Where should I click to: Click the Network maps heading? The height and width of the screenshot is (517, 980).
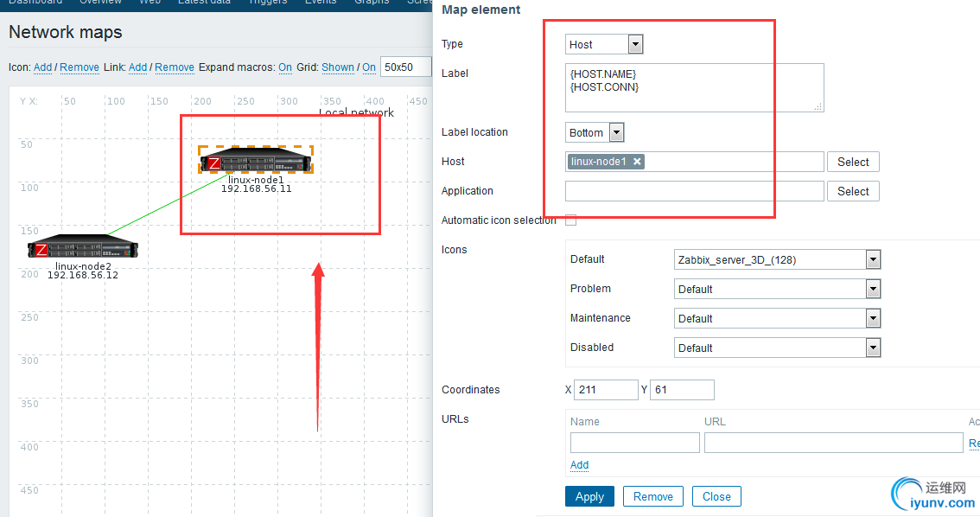pyautogui.click(x=66, y=33)
